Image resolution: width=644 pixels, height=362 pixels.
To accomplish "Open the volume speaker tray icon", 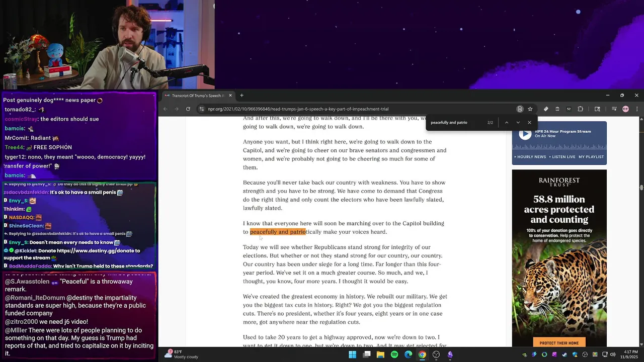I will (612, 354).
